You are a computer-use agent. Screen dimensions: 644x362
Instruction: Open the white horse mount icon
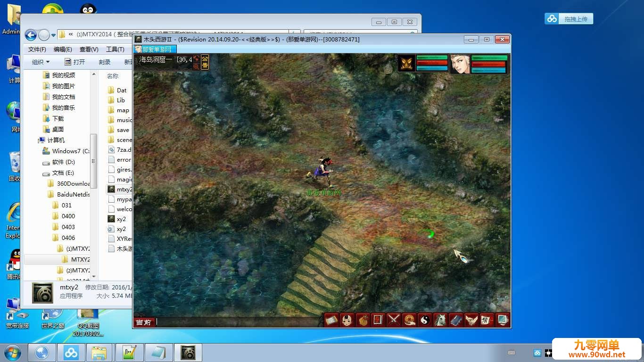tap(440, 320)
